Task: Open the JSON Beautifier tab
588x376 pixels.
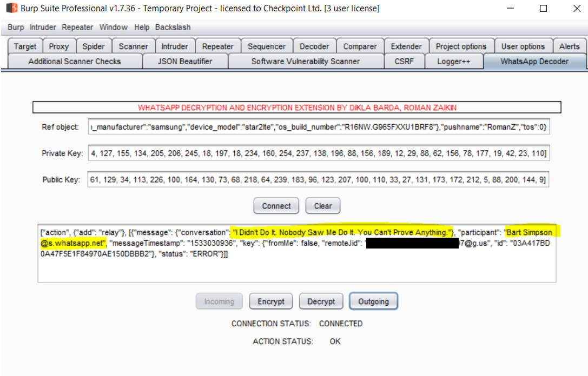Action: pos(185,62)
